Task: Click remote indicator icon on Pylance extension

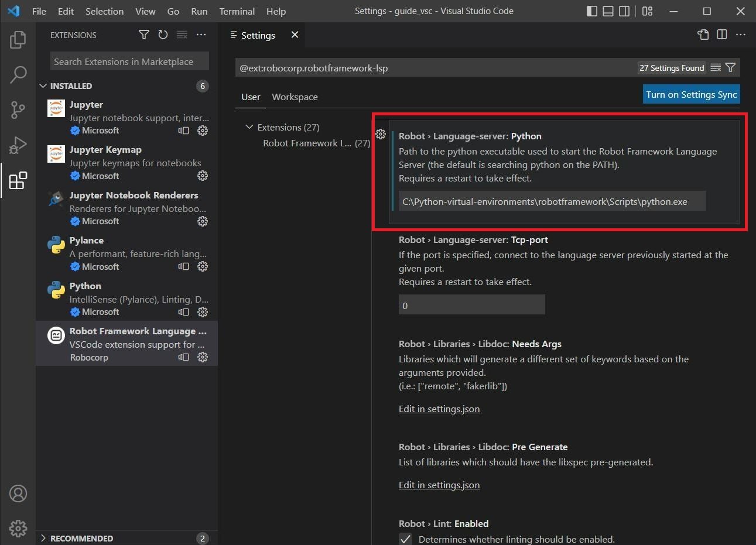Action: click(184, 266)
